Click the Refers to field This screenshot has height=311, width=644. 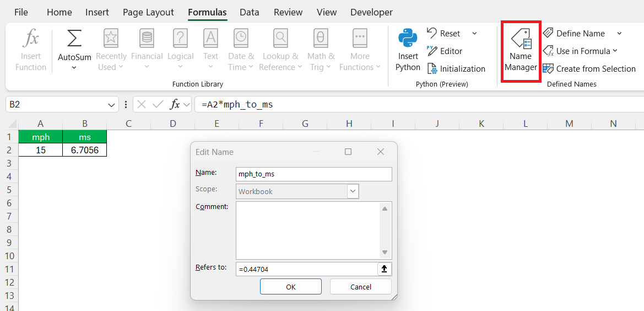pos(307,269)
